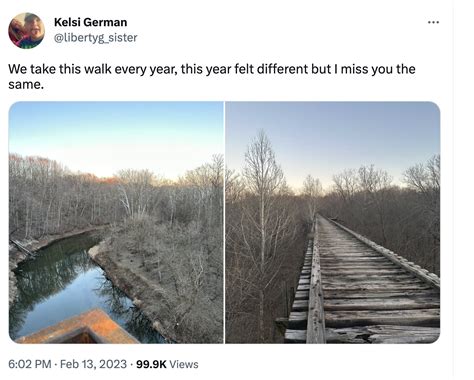Open the right photo of the railroad trestle
Viewport: 474px width, 380px height.
tap(333, 222)
